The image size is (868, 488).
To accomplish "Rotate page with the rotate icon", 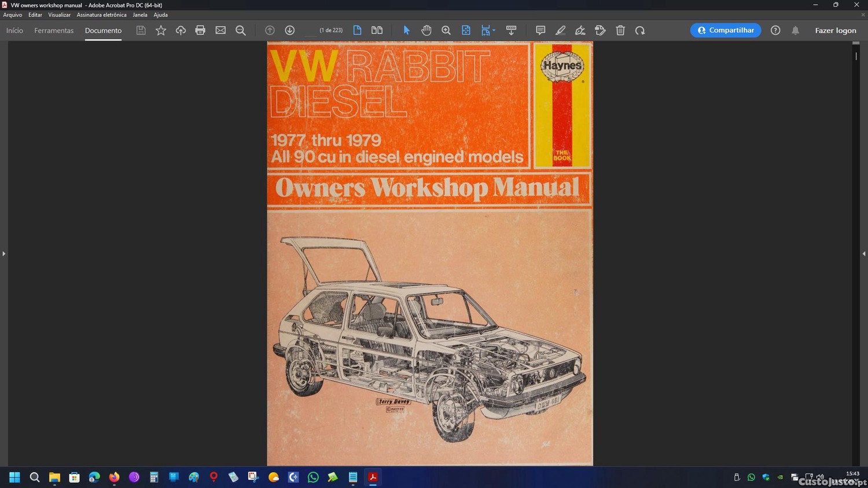I will coord(640,30).
